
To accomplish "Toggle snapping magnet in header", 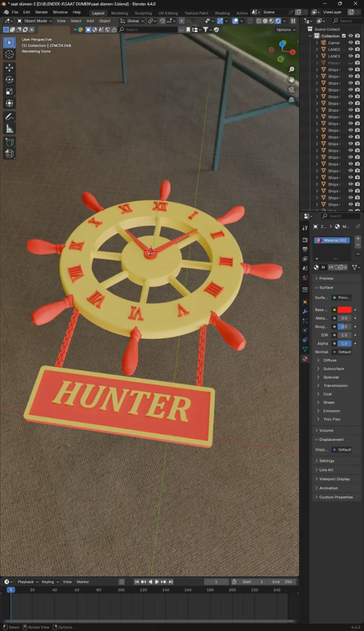I will 162,21.
